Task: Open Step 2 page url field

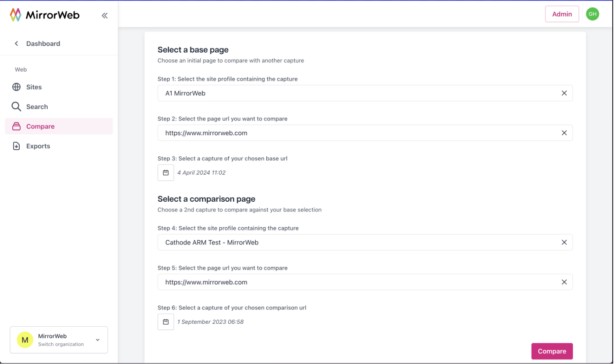Action: coord(365,133)
